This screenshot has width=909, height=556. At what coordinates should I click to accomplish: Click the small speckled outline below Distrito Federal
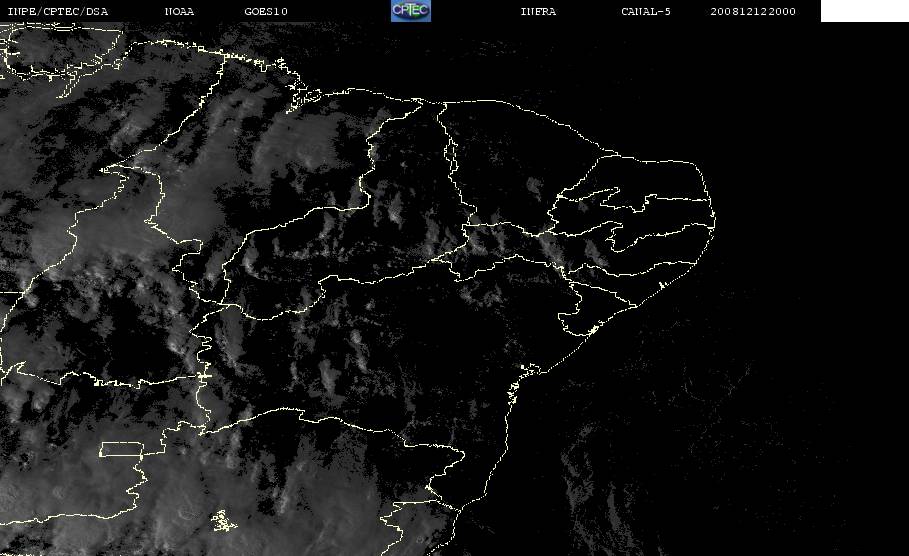click(x=223, y=521)
